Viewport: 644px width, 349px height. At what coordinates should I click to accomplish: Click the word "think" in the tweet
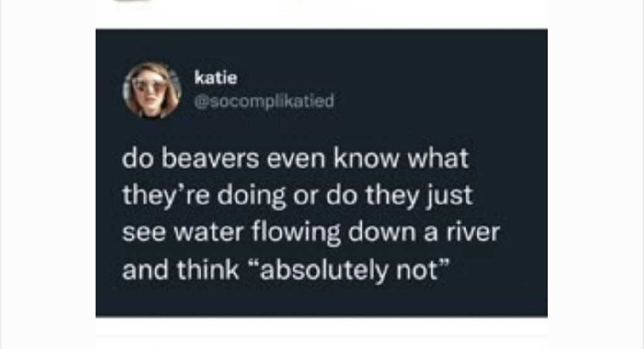point(208,270)
